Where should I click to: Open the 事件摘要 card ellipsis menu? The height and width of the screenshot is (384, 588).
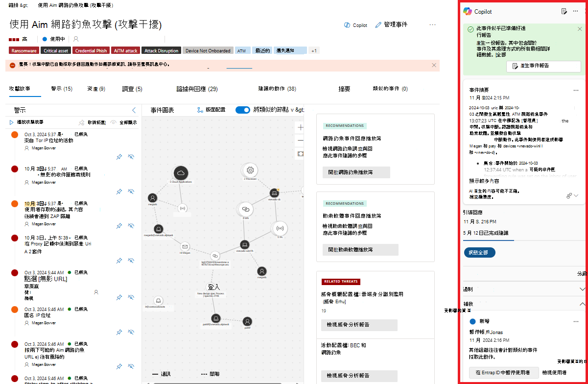tap(576, 90)
